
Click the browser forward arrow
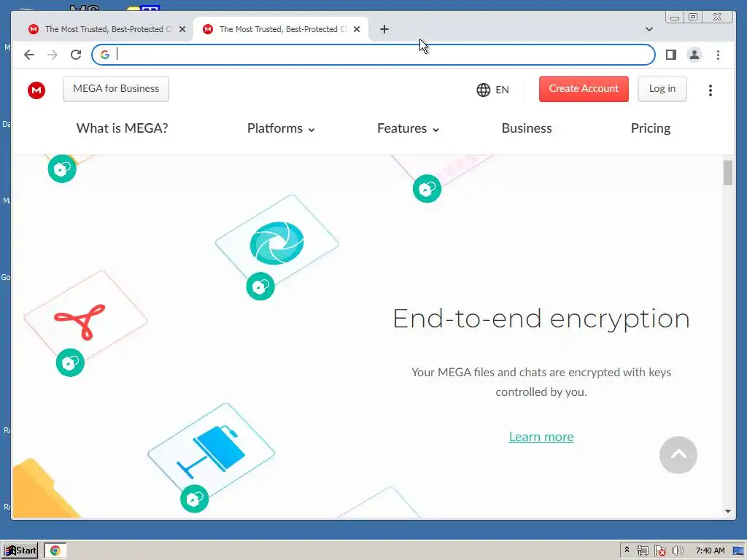click(53, 55)
